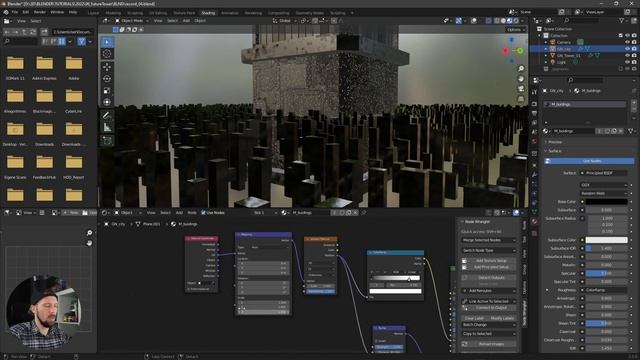Viewport: 640px width, 360px height.
Task: Click the Blender logo menu icon
Action: [5, 12]
